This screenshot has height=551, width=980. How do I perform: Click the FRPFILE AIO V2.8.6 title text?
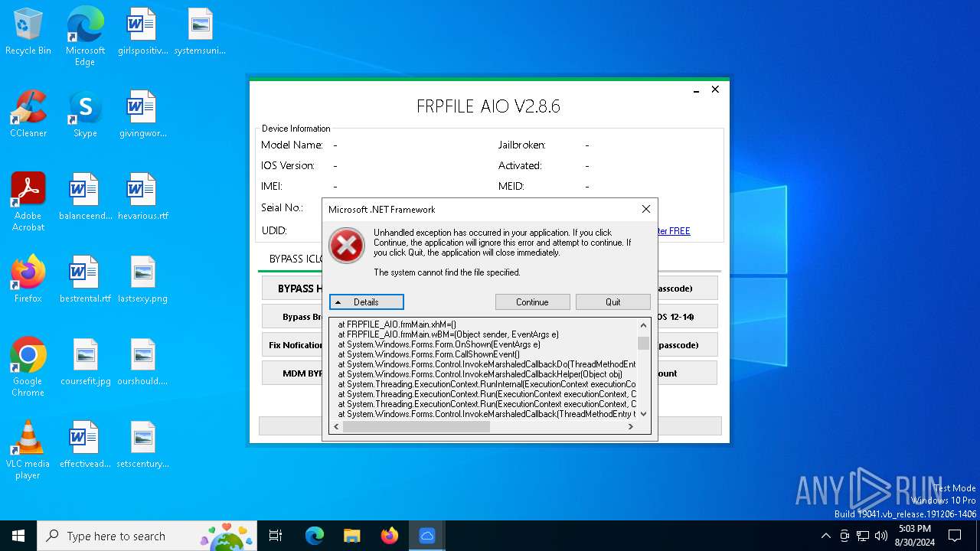488,106
